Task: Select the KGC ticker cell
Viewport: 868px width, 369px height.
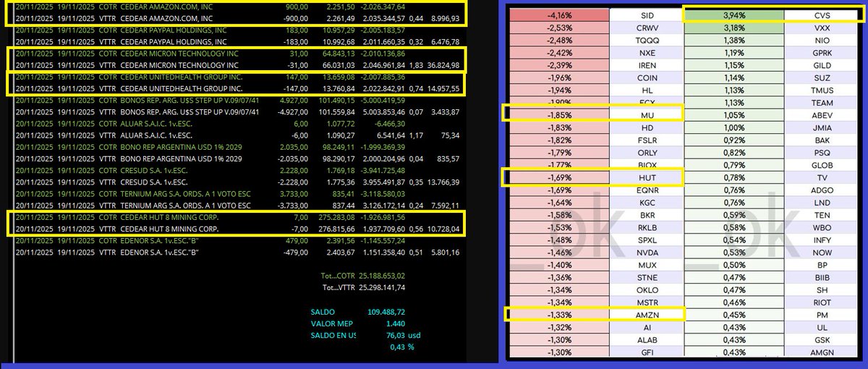Action: (x=647, y=203)
